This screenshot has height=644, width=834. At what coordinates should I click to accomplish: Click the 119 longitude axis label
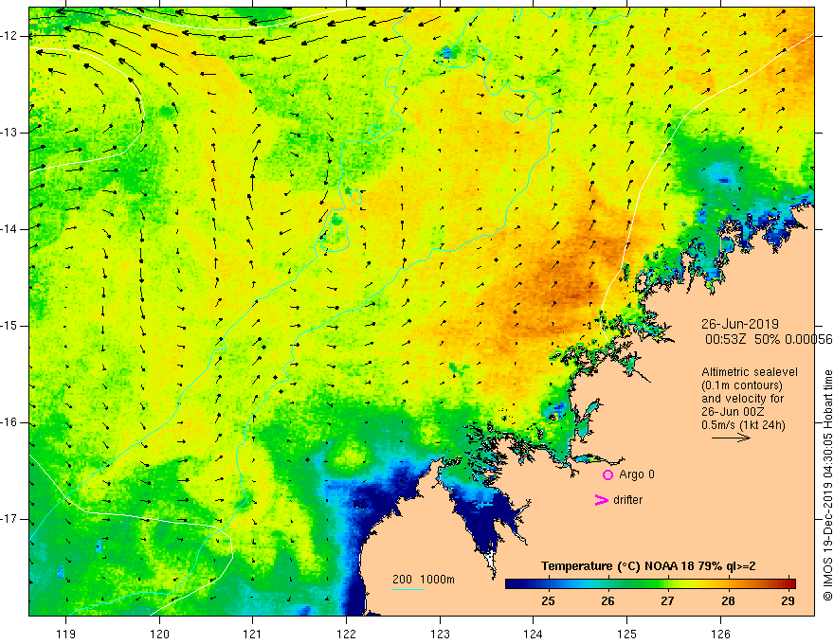[x=66, y=634]
